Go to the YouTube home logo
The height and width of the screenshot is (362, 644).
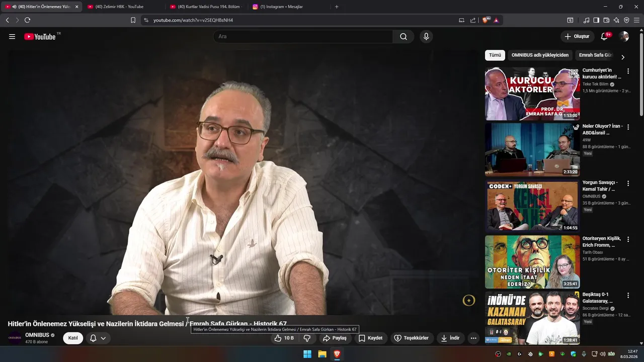tap(40, 37)
